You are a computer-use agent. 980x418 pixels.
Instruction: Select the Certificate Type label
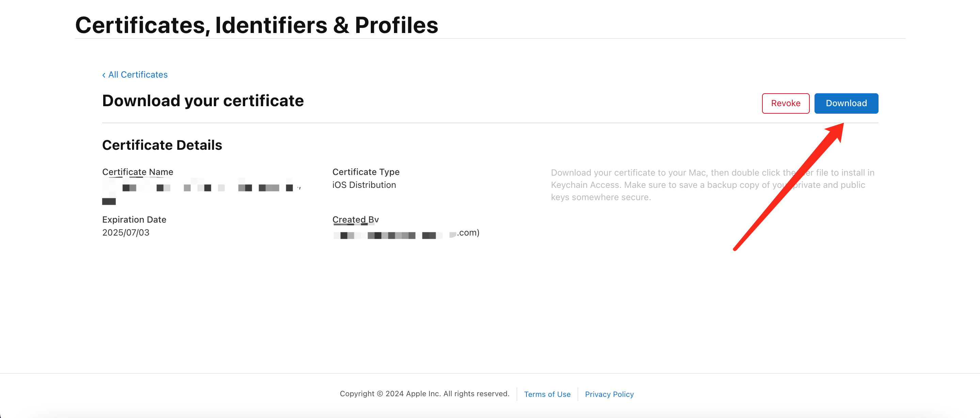[x=366, y=172]
